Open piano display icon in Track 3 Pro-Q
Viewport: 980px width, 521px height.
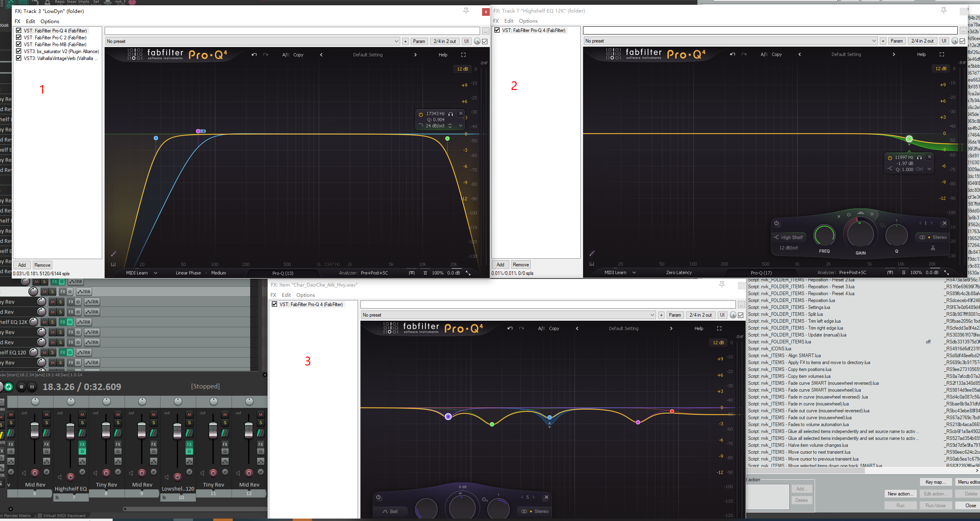[113, 264]
